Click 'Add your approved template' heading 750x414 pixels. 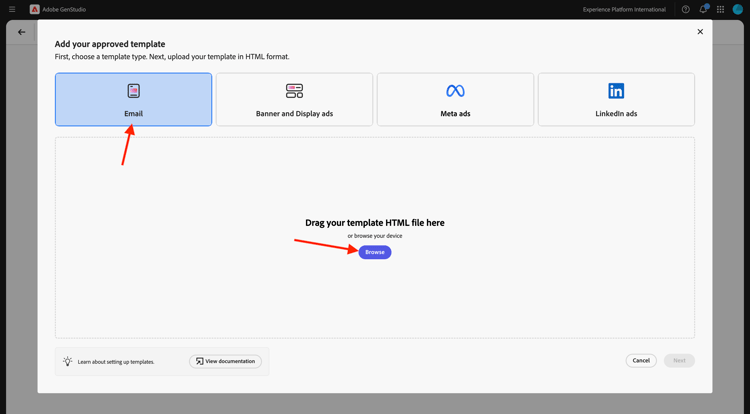pos(110,44)
